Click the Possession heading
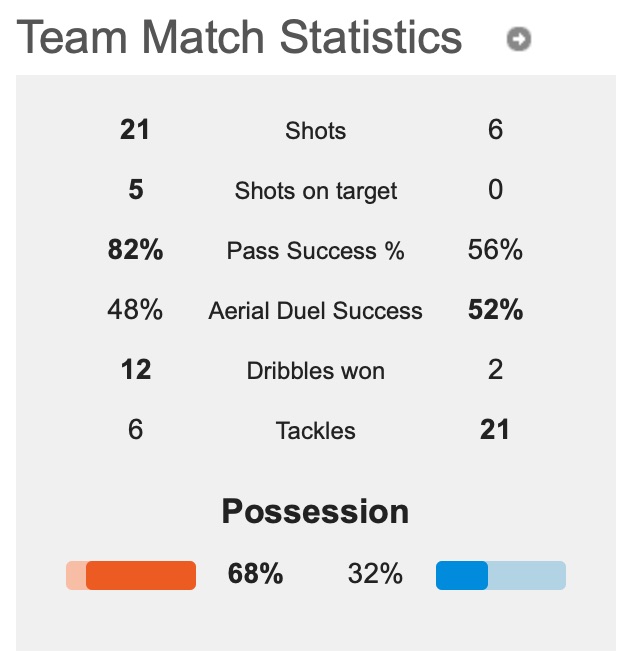The width and height of the screenshot is (628, 656). coord(315,511)
